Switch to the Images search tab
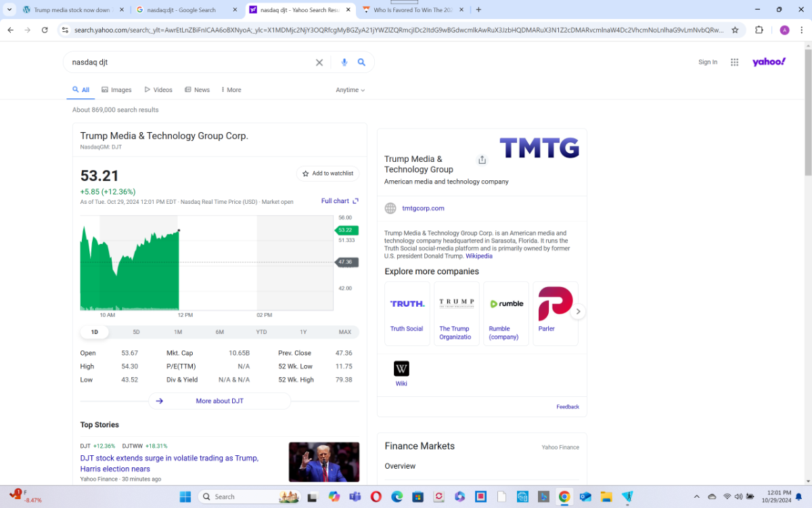The height and width of the screenshot is (508, 812). (x=116, y=90)
